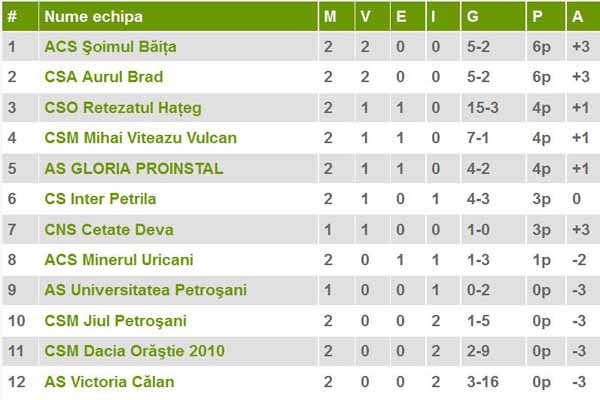600x400 pixels.
Task: Click the CSA Aurul Brad team name
Action: 103,77
